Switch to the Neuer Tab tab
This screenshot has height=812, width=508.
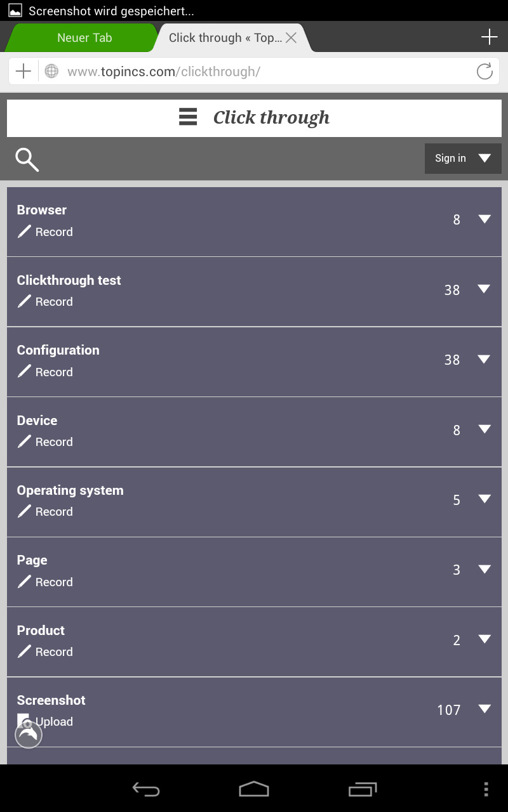(x=84, y=38)
